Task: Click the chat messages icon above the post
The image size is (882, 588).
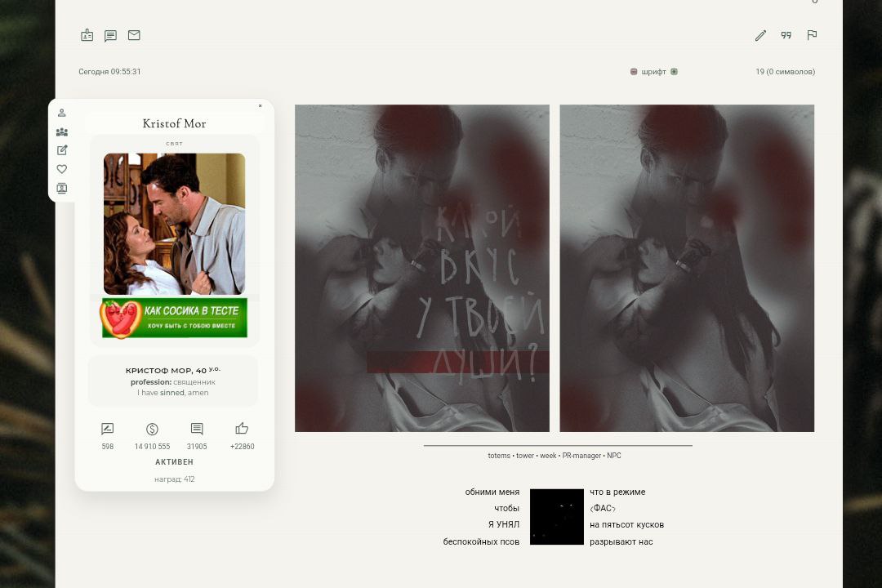Action: (110, 35)
